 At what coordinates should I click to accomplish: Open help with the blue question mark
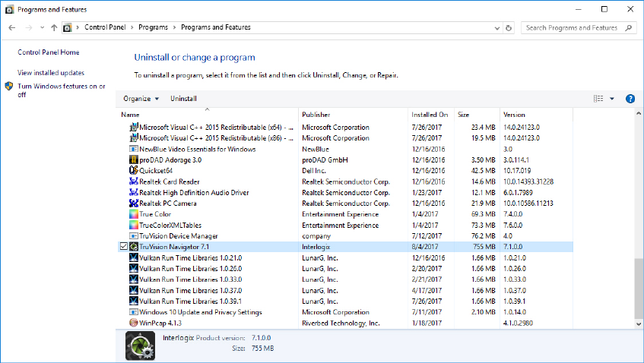[x=630, y=99]
